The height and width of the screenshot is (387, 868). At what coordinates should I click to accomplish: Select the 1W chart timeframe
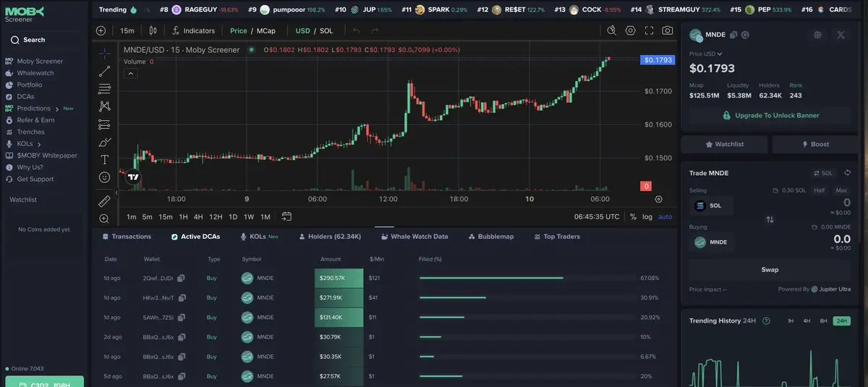(249, 217)
